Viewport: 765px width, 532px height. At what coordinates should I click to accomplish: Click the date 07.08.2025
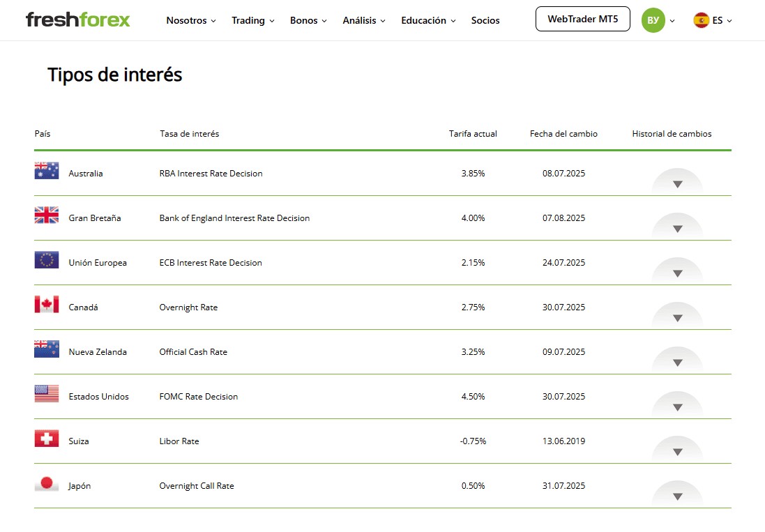click(563, 218)
